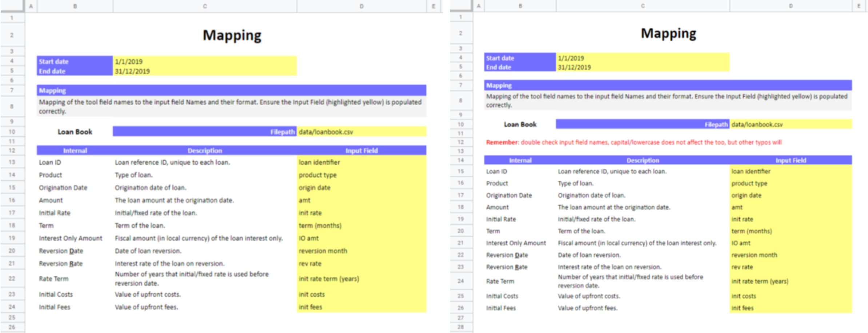
Task: Click the Start date label in left sheet
Action: point(75,61)
